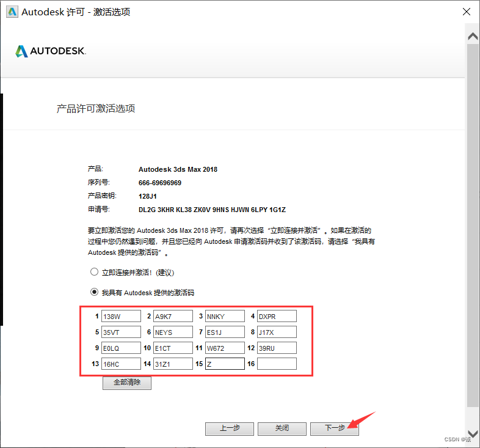Click the '产品:' label
480x448 pixels.
(95, 169)
